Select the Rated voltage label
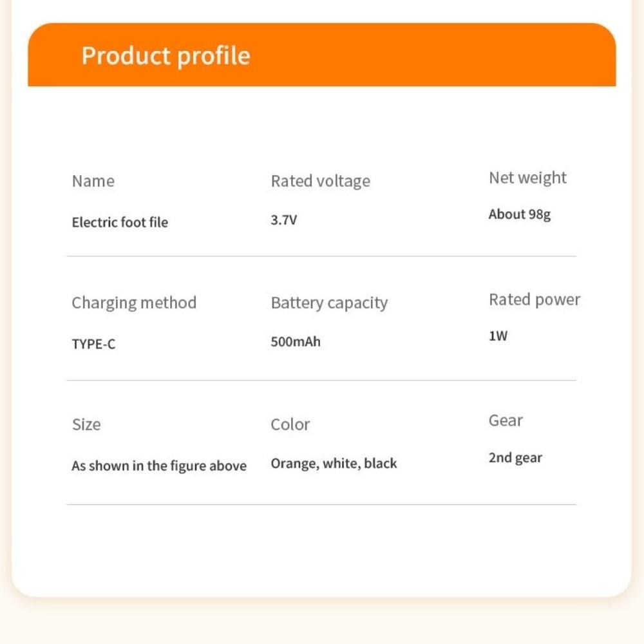 click(320, 181)
